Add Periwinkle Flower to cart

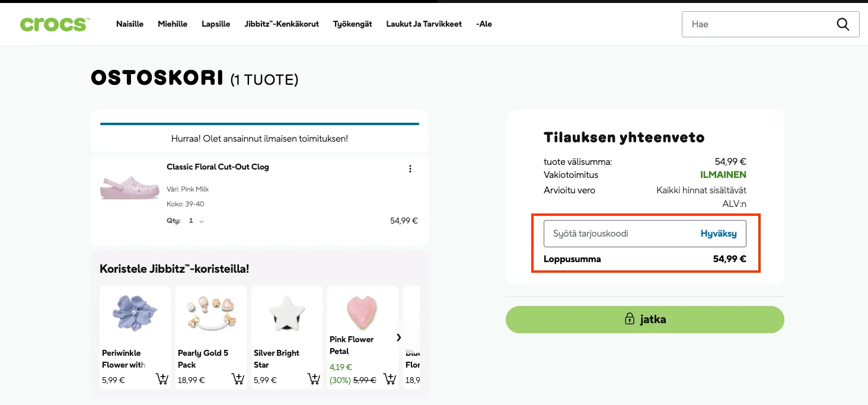161,379
